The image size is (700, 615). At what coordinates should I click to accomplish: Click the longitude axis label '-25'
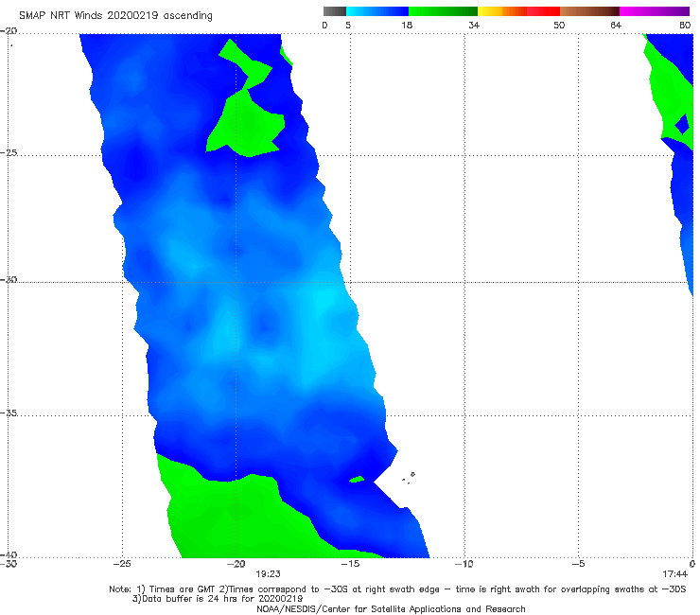point(122,564)
